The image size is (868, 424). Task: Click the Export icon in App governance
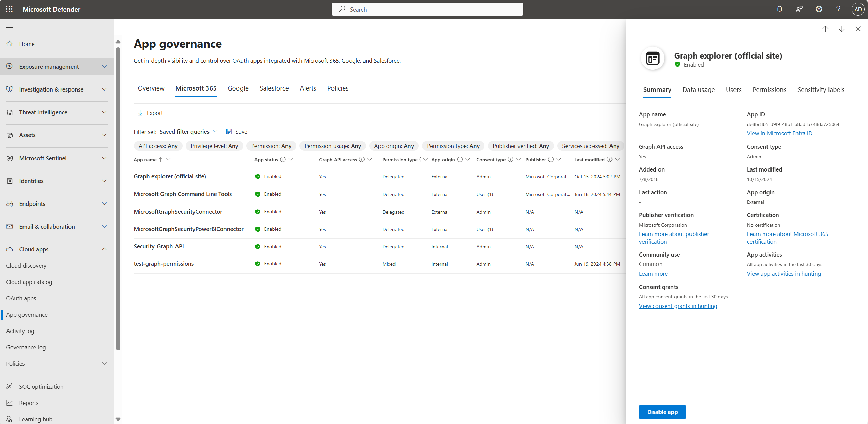click(x=141, y=113)
